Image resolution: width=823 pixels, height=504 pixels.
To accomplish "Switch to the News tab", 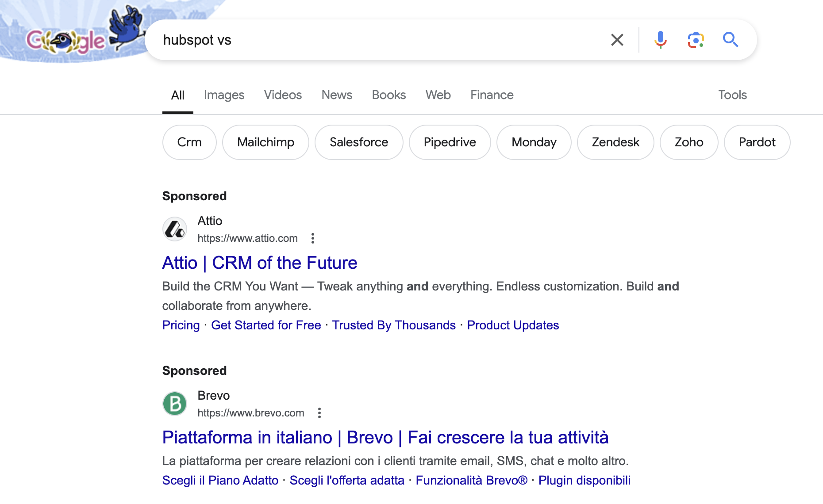I will tap(337, 95).
